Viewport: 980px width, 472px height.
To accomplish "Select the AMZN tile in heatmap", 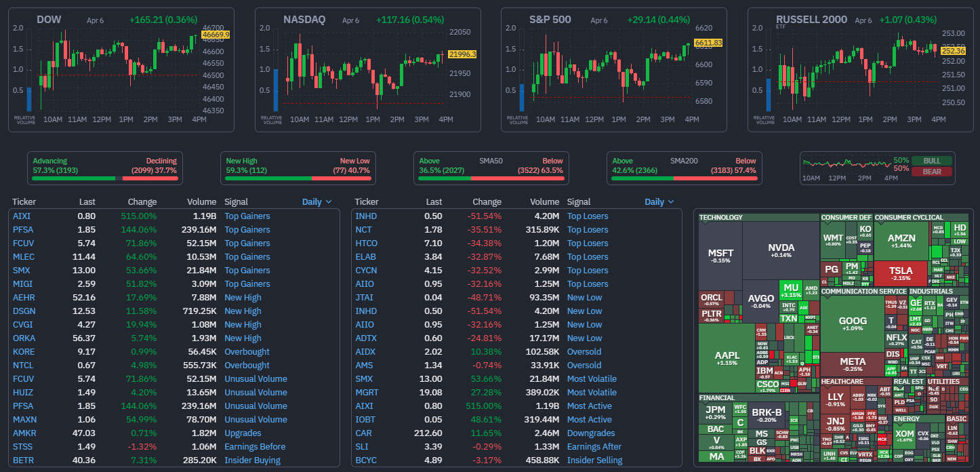I will (901, 241).
